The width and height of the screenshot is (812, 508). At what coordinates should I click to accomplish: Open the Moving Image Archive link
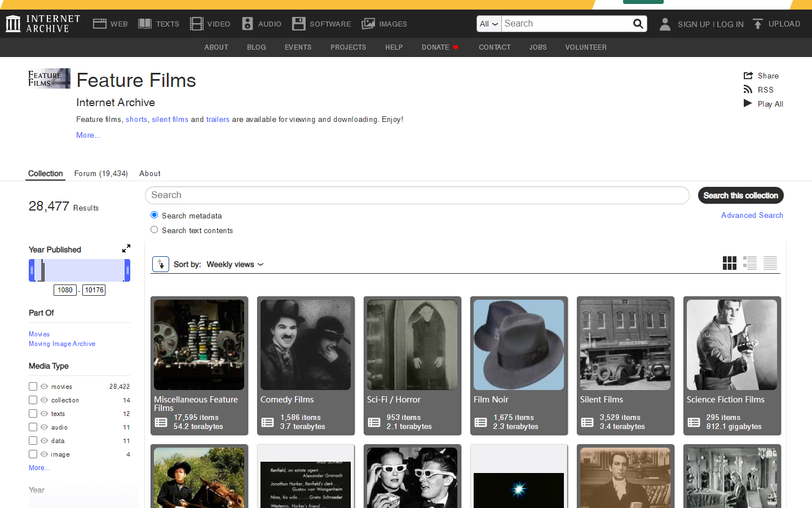click(x=62, y=344)
